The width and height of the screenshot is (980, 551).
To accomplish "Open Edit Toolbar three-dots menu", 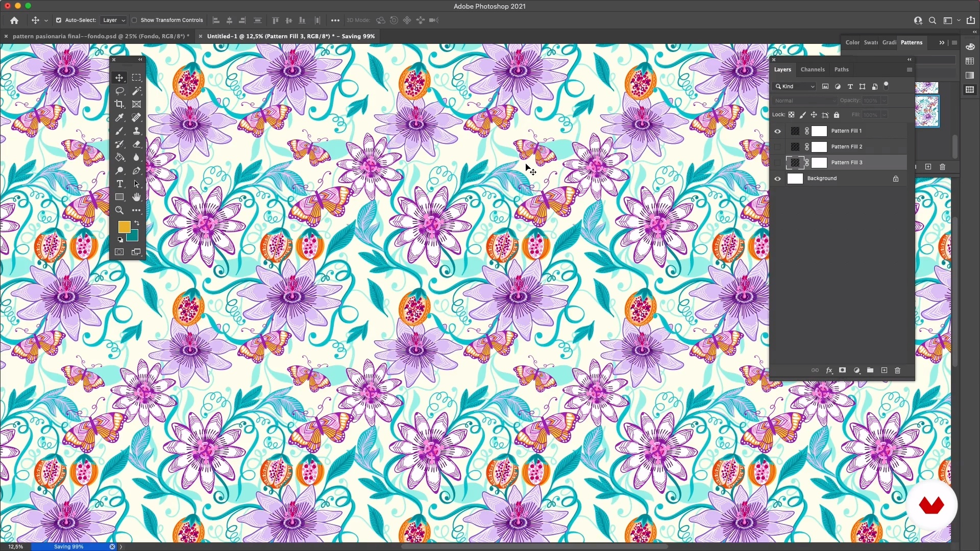I will click(136, 210).
